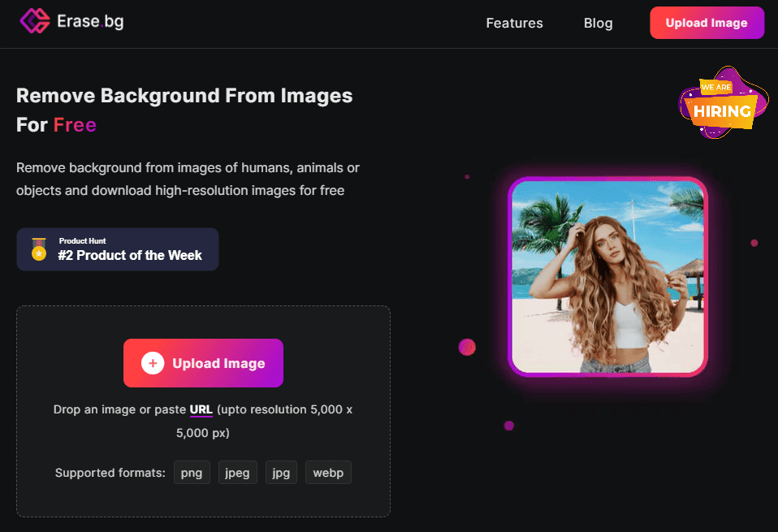778x532 pixels.
Task: Click the beach woman sample image
Action: (607, 277)
